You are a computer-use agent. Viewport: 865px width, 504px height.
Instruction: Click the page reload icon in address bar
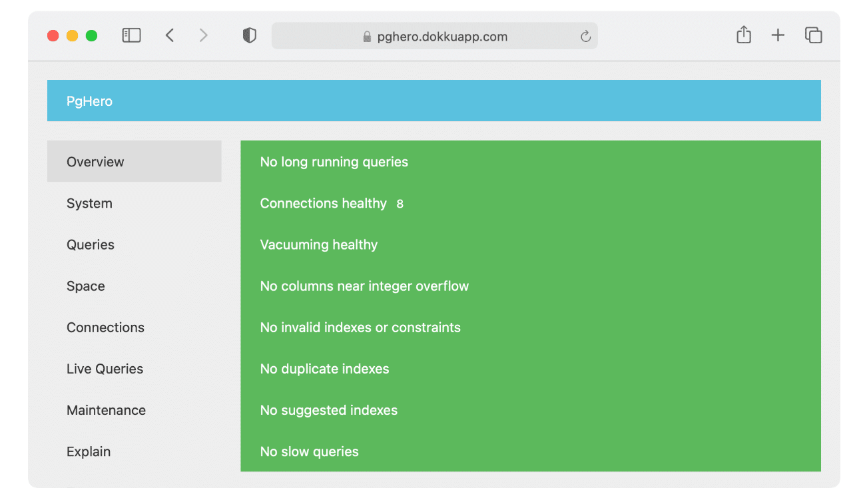point(585,36)
